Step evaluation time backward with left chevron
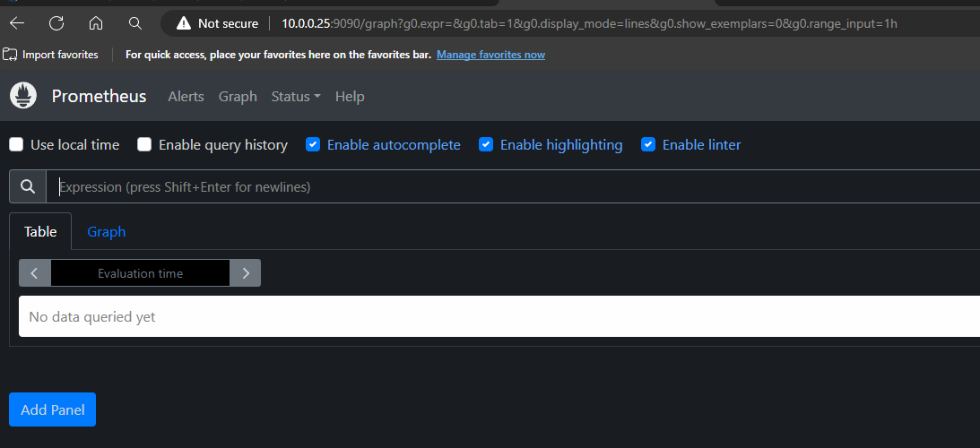This screenshot has width=980, height=448. point(35,273)
